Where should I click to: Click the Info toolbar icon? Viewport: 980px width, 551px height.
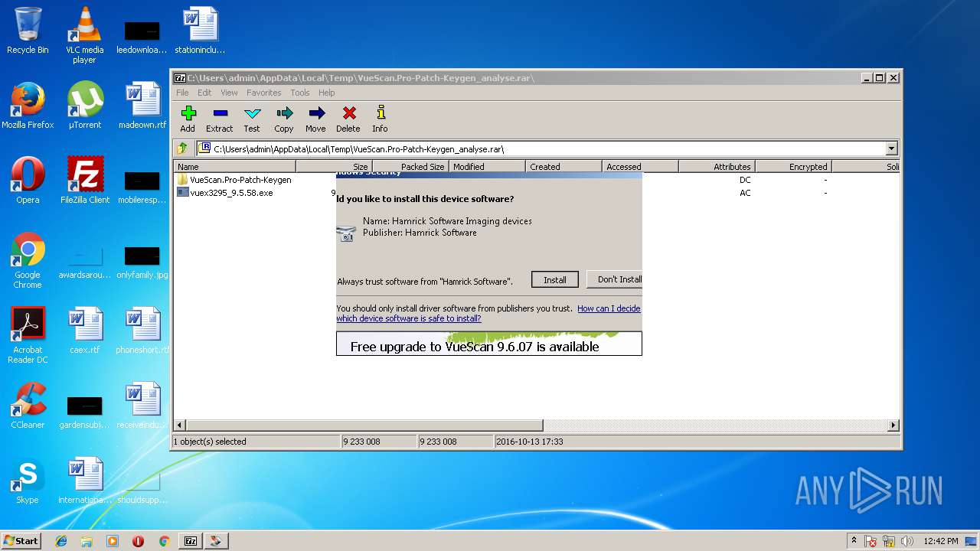tap(380, 119)
